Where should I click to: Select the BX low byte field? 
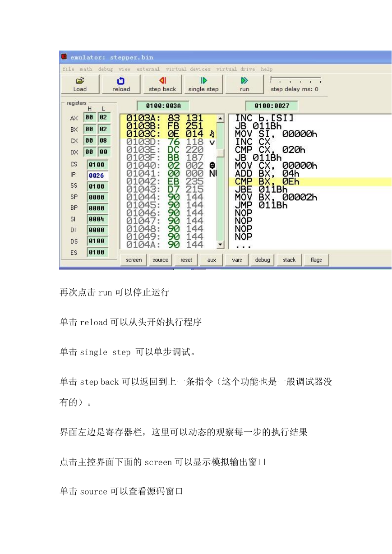click(103, 129)
